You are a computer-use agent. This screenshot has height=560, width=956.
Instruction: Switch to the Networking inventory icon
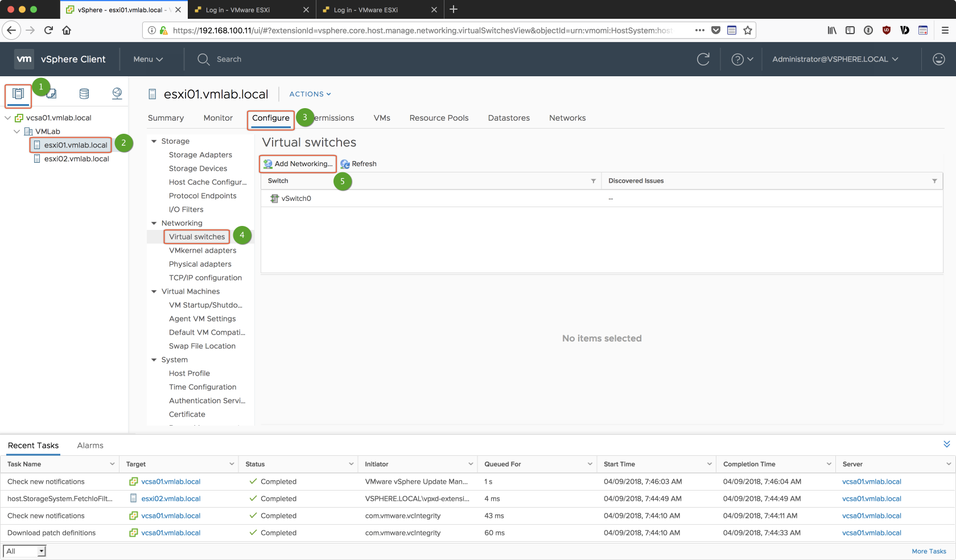[x=117, y=94]
